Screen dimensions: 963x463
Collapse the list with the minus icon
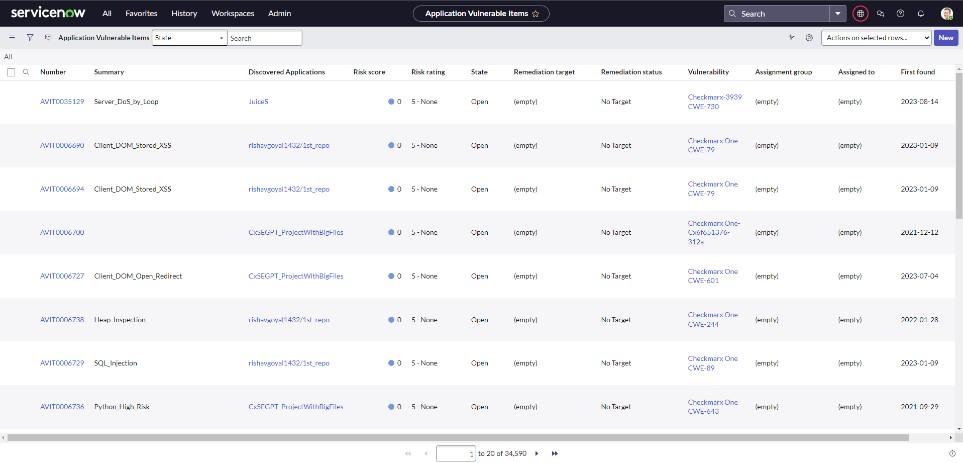coord(12,37)
